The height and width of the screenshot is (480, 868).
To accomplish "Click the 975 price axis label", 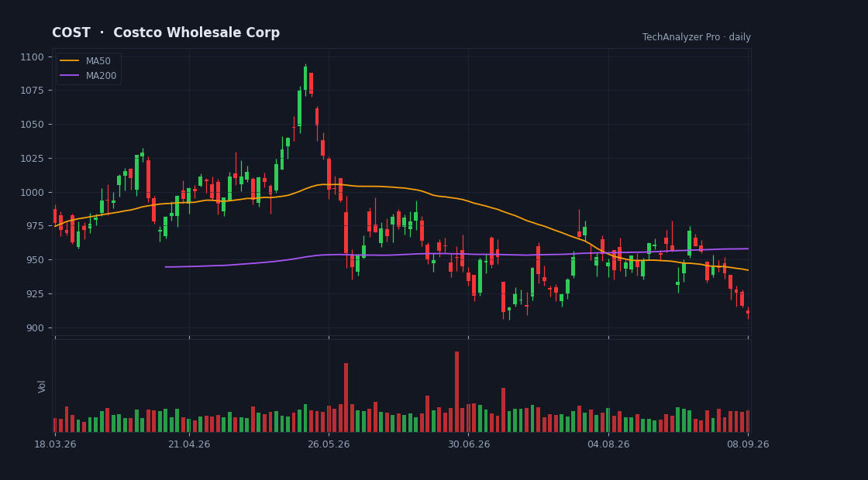I will pyautogui.click(x=35, y=226).
